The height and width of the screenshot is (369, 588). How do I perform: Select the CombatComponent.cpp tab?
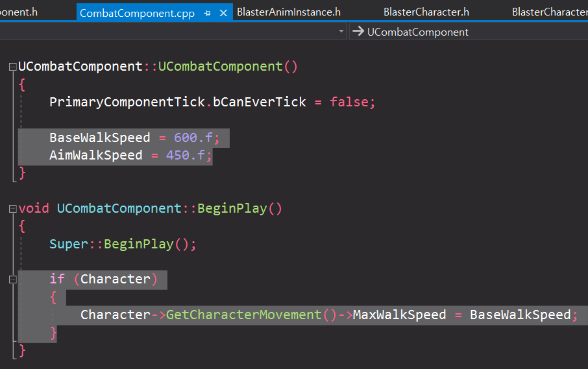coord(137,14)
